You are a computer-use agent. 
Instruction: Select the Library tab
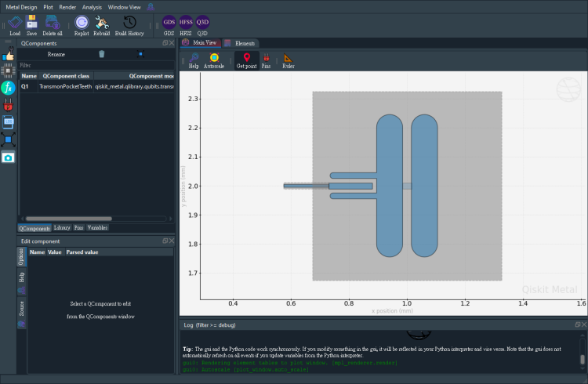pyautogui.click(x=62, y=227)
